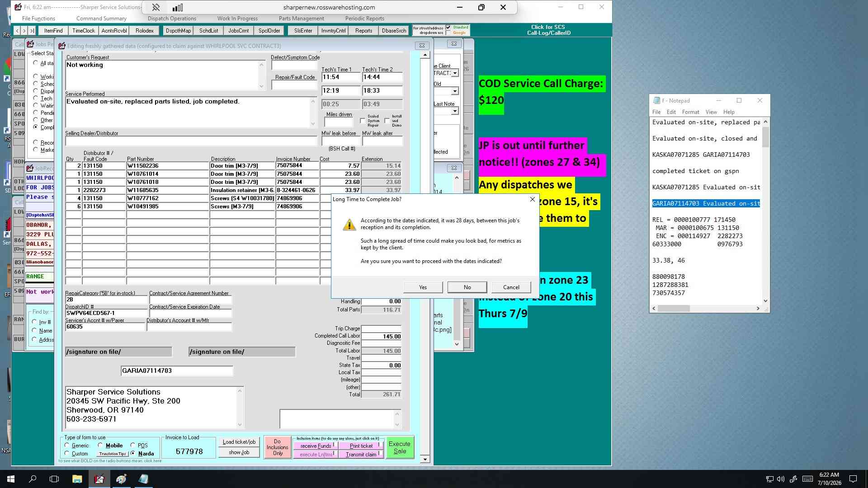The width and height of the screenshot is (868, 488).
Task: Click Notepad horizontal scrollbar thumb
Action: click(x=674, y=309)
